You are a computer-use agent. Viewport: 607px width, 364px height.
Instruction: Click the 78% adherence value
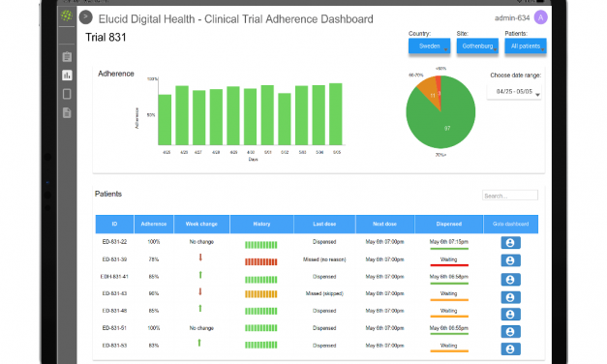tap(154, 259)
